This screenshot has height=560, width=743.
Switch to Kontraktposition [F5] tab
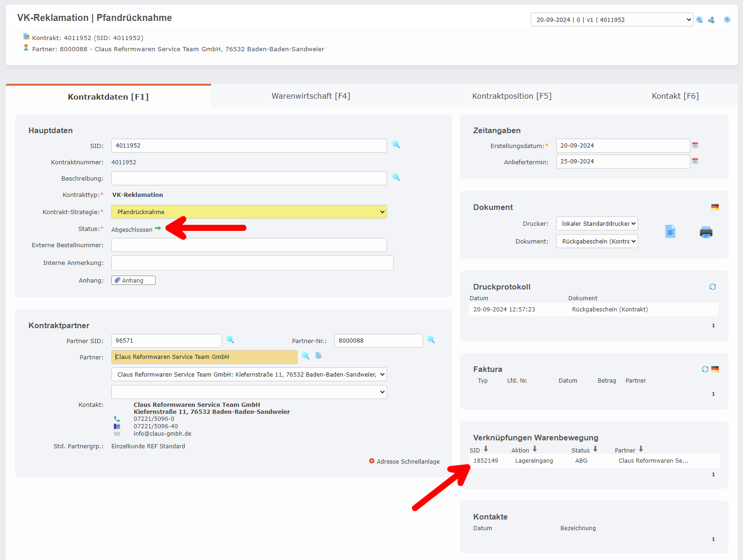point(511,96)
